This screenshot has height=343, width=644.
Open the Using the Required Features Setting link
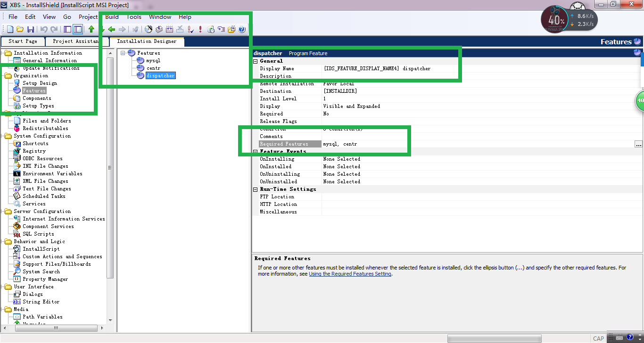coord(350,274)
